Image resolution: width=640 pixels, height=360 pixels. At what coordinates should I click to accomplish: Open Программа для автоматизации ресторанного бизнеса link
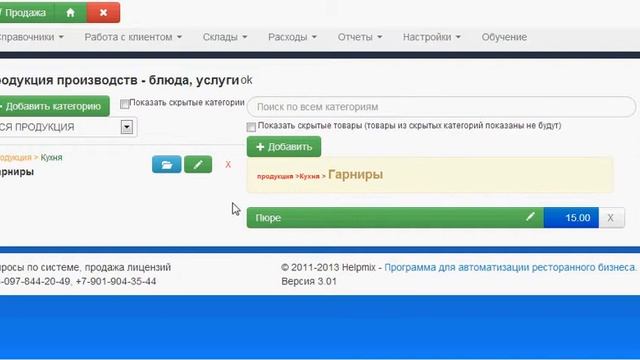[510, 267]
